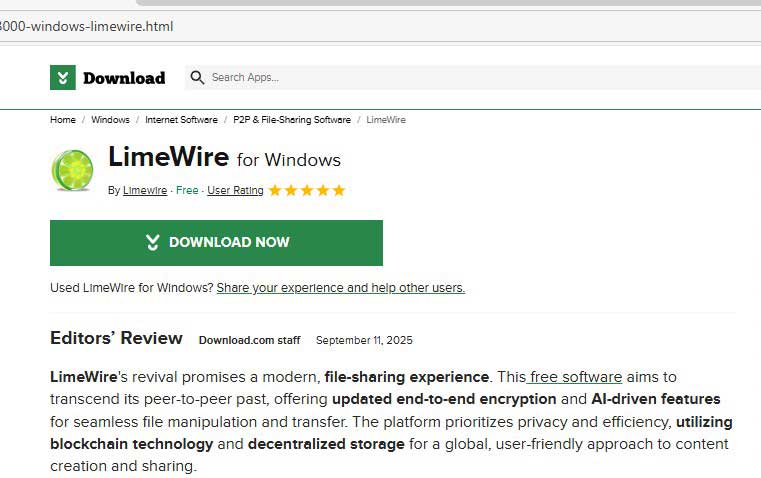Click the LimeWire lime app icon

(72, 170)
